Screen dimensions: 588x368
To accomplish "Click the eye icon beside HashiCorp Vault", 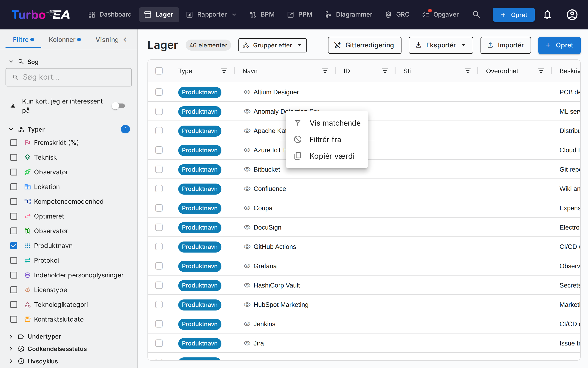I will coord(247,285).
